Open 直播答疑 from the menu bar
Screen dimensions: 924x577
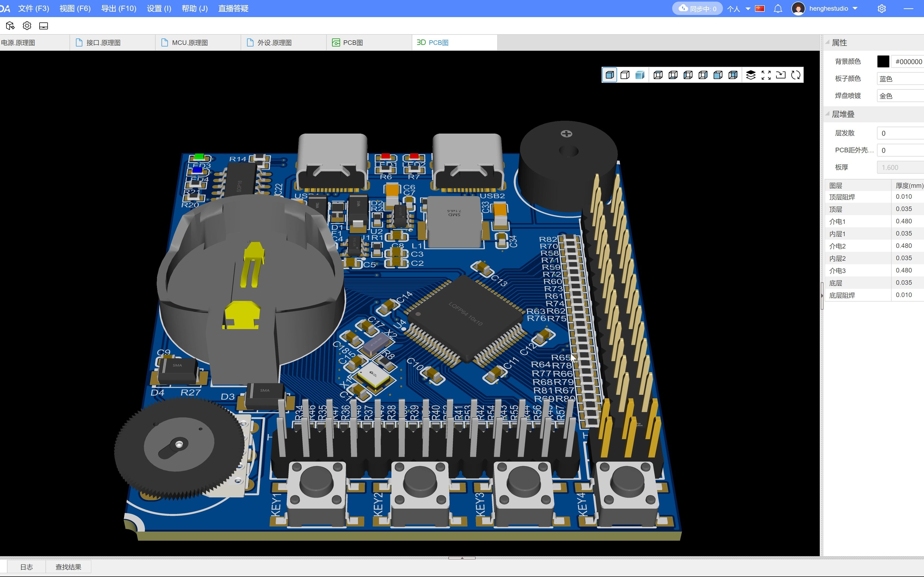click(233, 8)
